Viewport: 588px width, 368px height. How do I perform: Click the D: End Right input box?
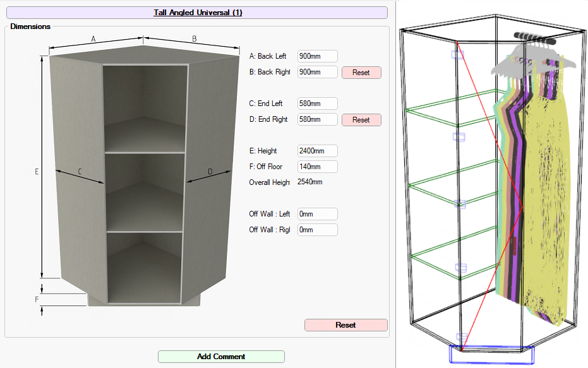tap(317, 119)
